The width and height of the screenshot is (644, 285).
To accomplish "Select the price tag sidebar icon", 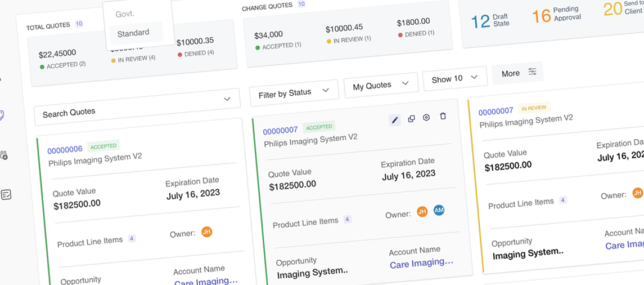I will click(x=2, y=115).
